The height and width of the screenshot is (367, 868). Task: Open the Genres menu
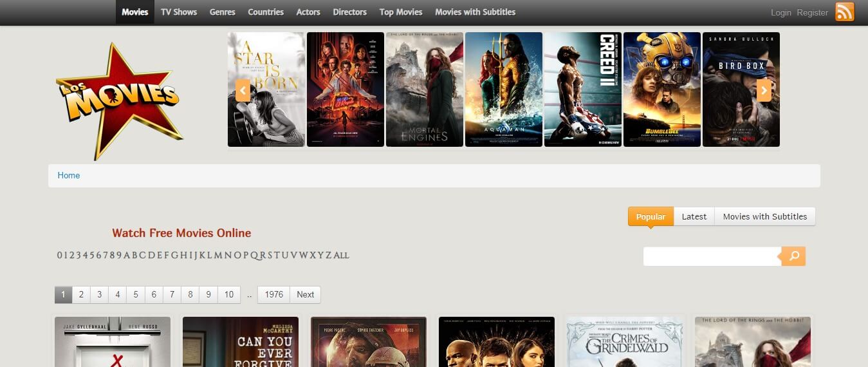click(223, 12)
